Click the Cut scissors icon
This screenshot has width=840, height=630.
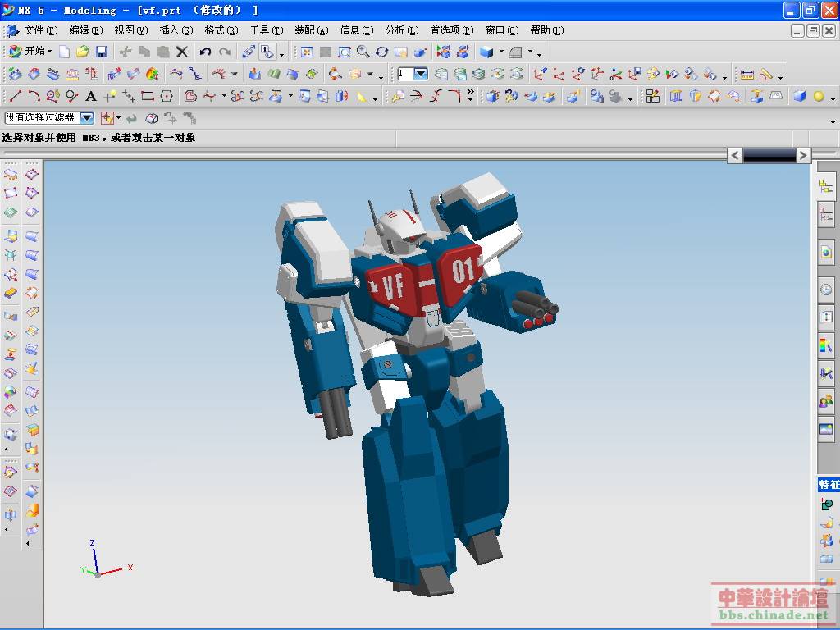[x=126, y=52]
